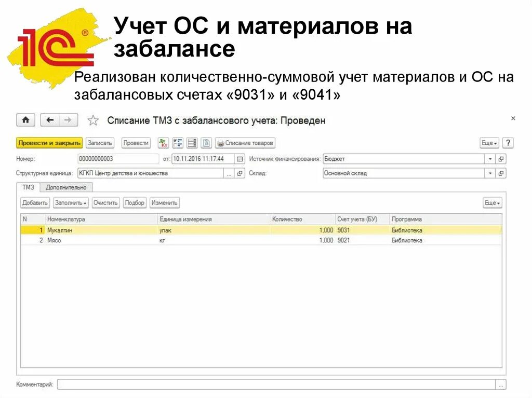The image size is (532, 398).
Task: Switch to the Дополнительно tab
Action: point(66,187)
